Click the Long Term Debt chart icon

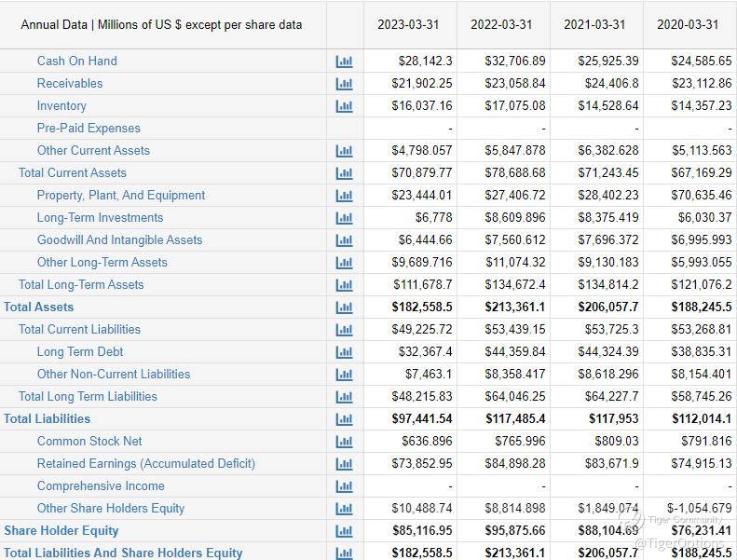click(x=344, y=352)
